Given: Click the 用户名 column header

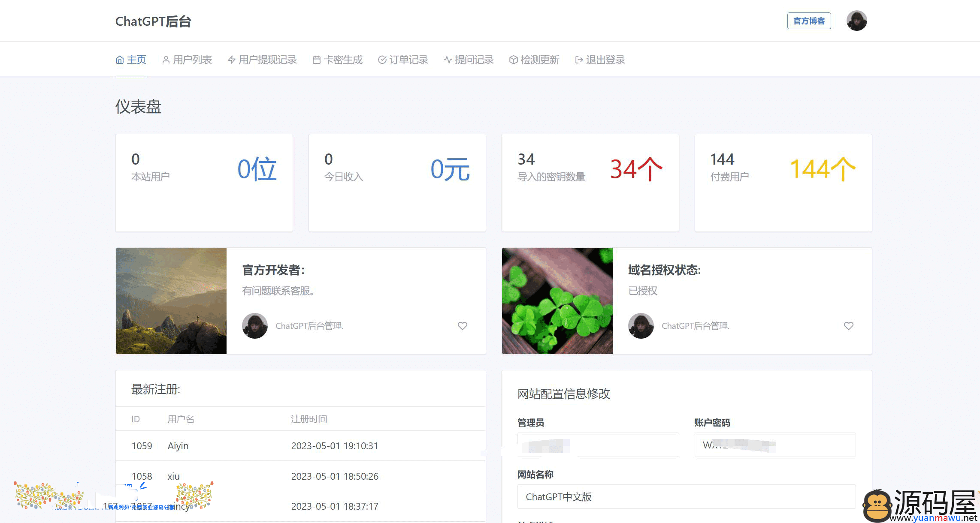Looking at the screenshot, I should pos(181,419).
